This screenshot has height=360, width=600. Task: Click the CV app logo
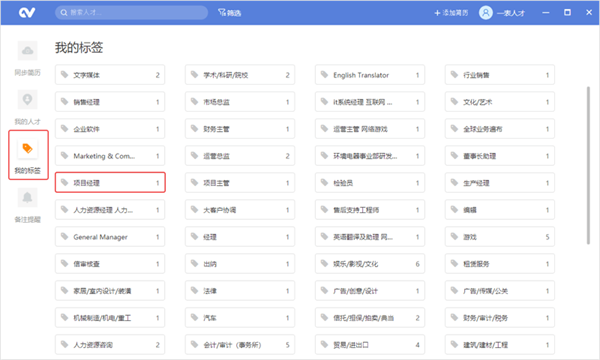pos(27,13)
